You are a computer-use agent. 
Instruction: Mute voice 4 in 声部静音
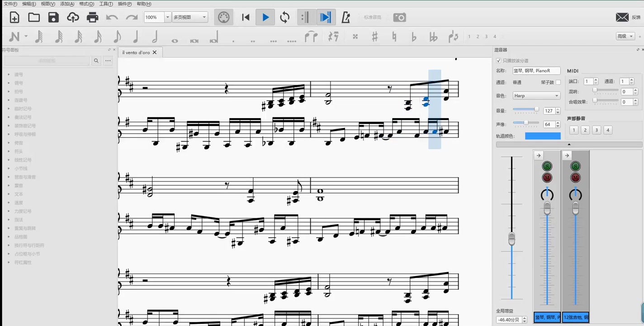click(608, 130)
